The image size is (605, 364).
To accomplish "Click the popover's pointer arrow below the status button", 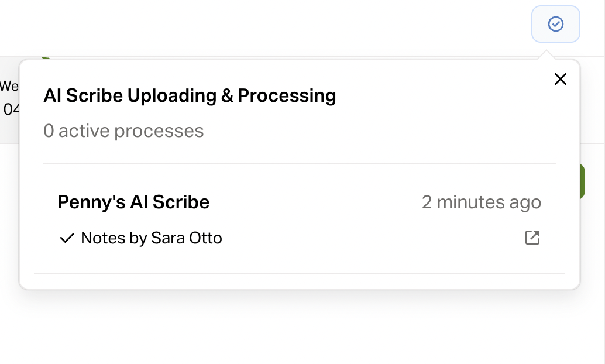I will (546, 55).
